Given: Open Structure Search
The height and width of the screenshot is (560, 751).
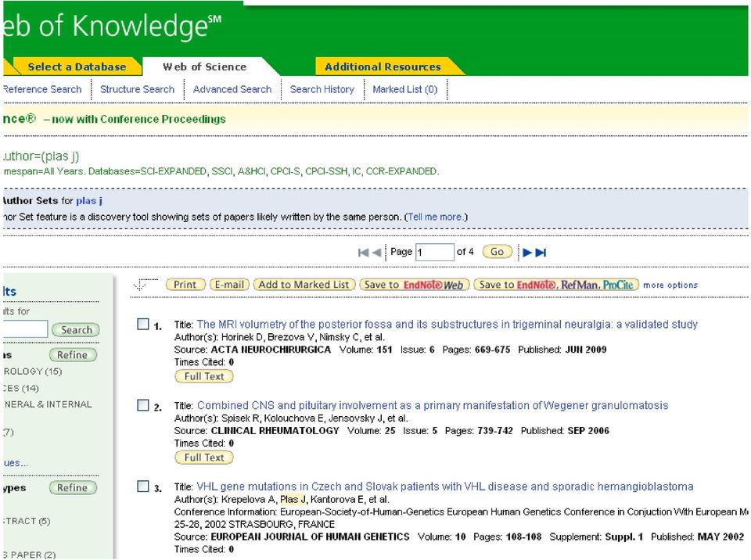Looking at the screenshot, I should click(137, 89).
